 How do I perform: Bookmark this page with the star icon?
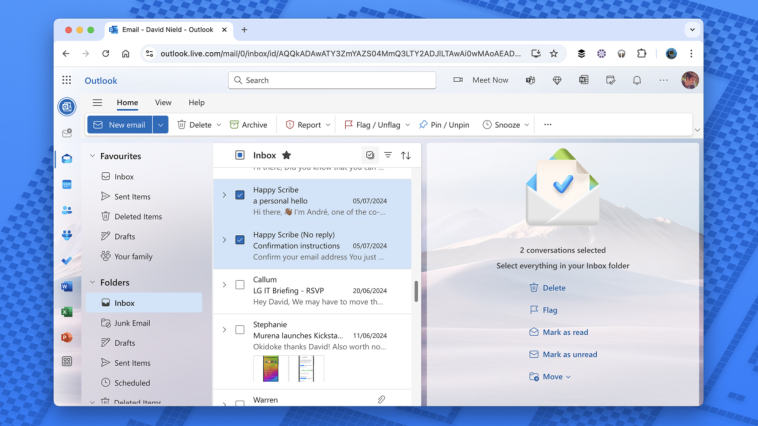point(554,54)
